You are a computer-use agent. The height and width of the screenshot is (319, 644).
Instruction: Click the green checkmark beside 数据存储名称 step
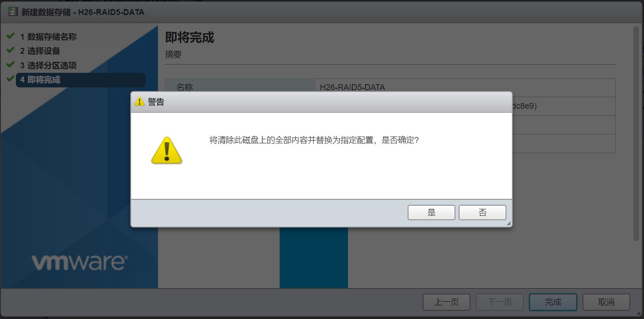(x=10, y=36)
